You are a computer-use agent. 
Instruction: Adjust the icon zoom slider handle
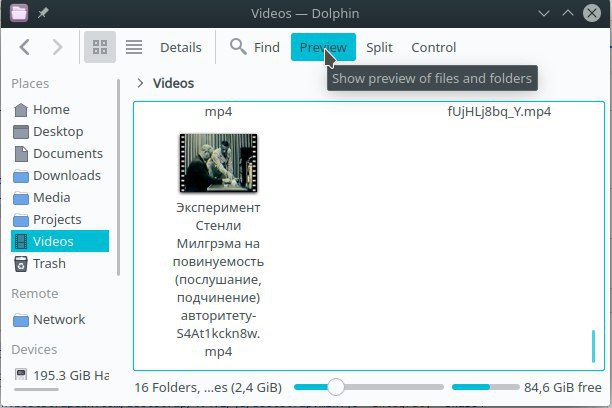[x=335, y=387]
